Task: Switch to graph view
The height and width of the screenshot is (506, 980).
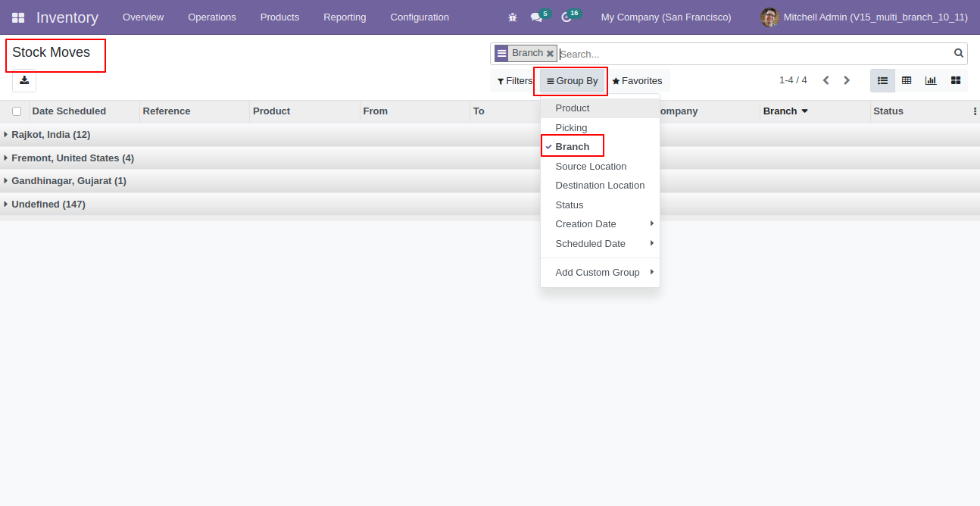Action: pos(931,80)
